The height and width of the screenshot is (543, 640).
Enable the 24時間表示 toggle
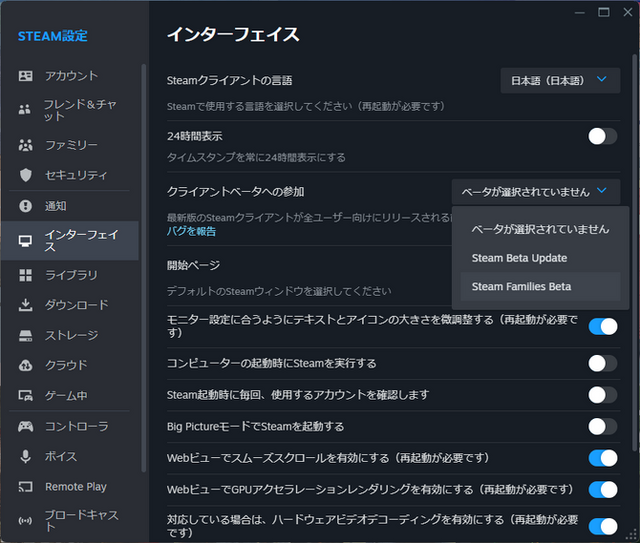click(x=602, y=136)
